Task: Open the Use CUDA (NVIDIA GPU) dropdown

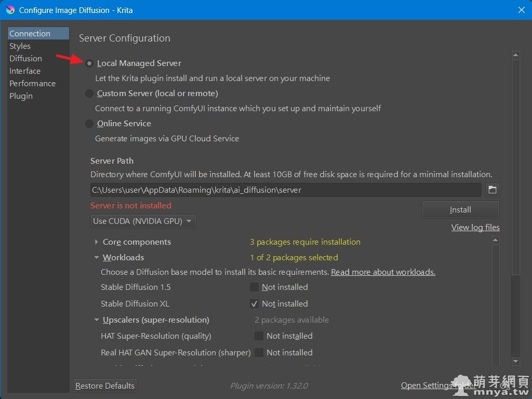Action: pyautogui.click(x=143, y=221)
